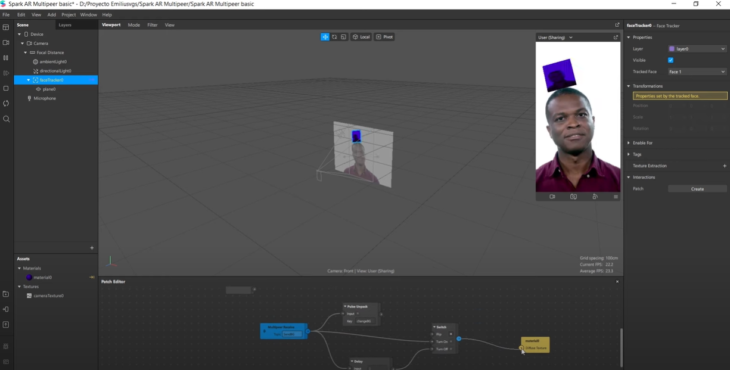Open the Edit menu
The width and height of the screenshot is (730, 370).
pyautogui.click(x=21, y=15)
